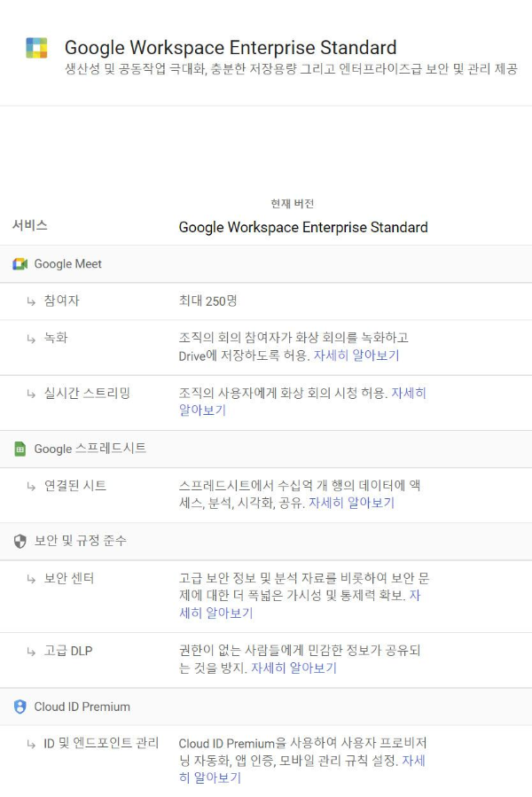Click the arrow icon beside 고급 DLP

tap(31, 652)
